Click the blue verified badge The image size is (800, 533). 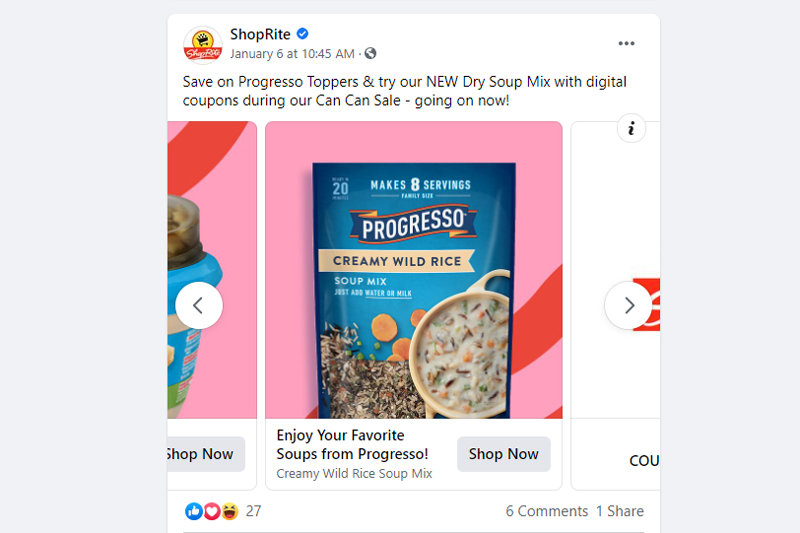pos(303,34)
